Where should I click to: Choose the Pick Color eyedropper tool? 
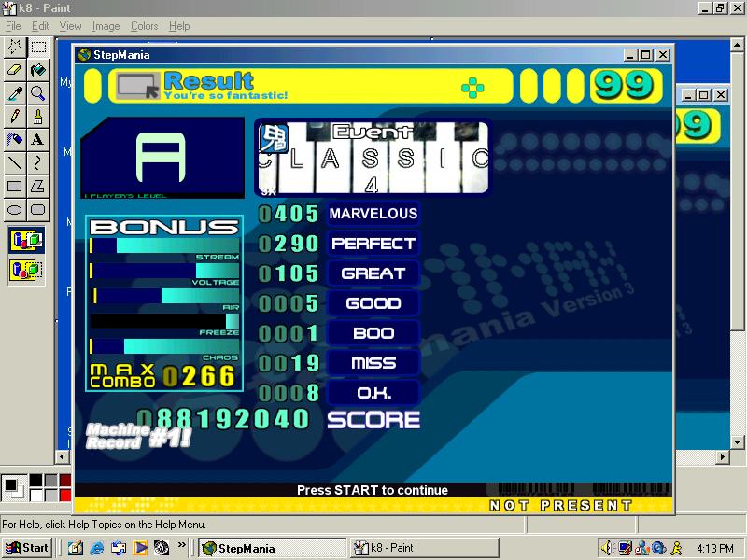pyautogui.click(x=15, y=93)
